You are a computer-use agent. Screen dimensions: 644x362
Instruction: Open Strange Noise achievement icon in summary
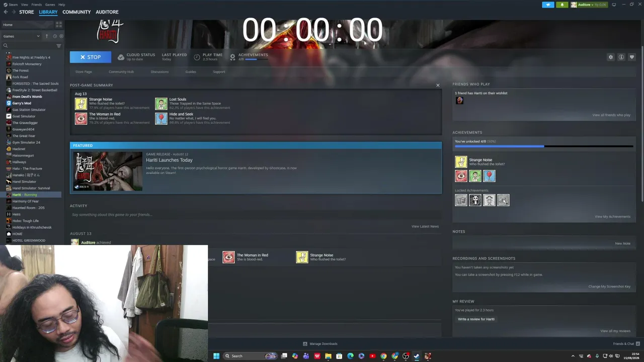point(81,104)
